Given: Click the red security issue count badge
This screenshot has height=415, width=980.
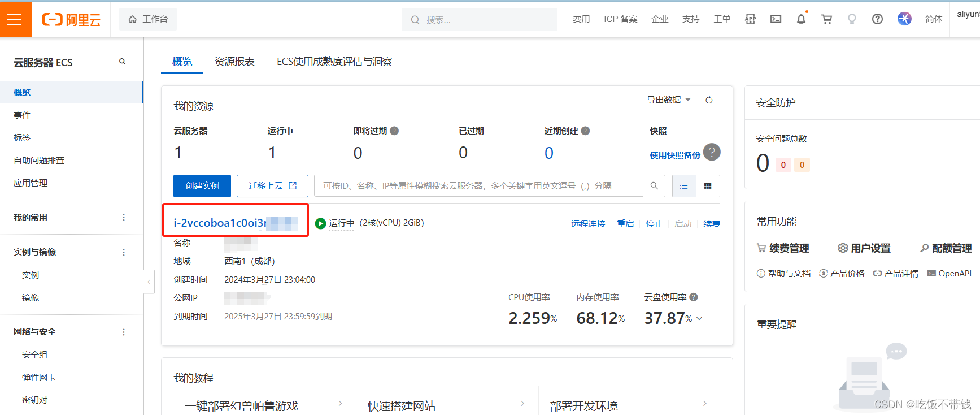Looking at the screenshot, I should 783,165.
